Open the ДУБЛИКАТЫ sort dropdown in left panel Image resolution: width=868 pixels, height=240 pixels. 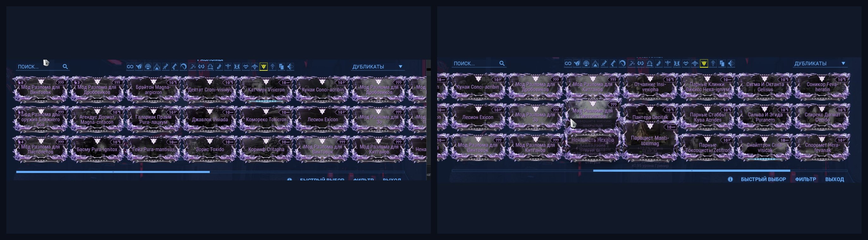click(378, 67)
